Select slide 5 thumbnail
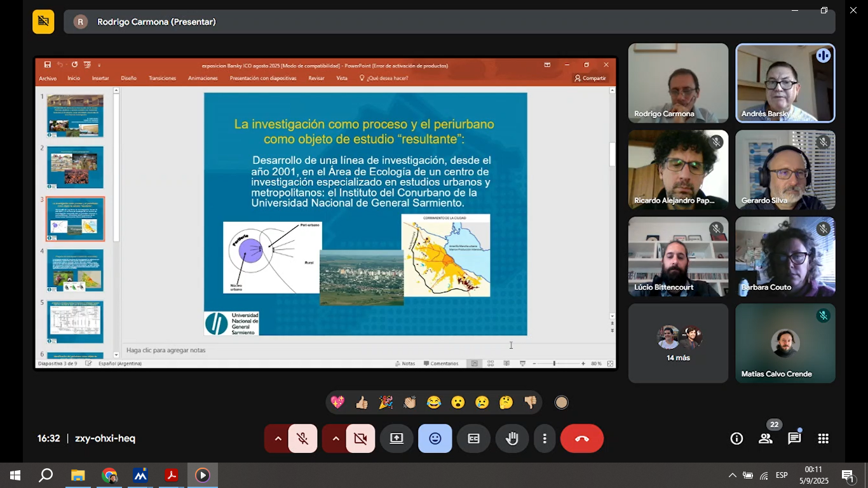 tap(75, 322)
